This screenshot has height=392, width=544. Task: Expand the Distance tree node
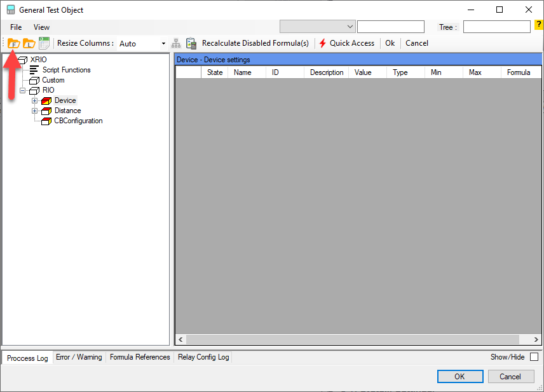pyautogui.click(x=35, y=111)
